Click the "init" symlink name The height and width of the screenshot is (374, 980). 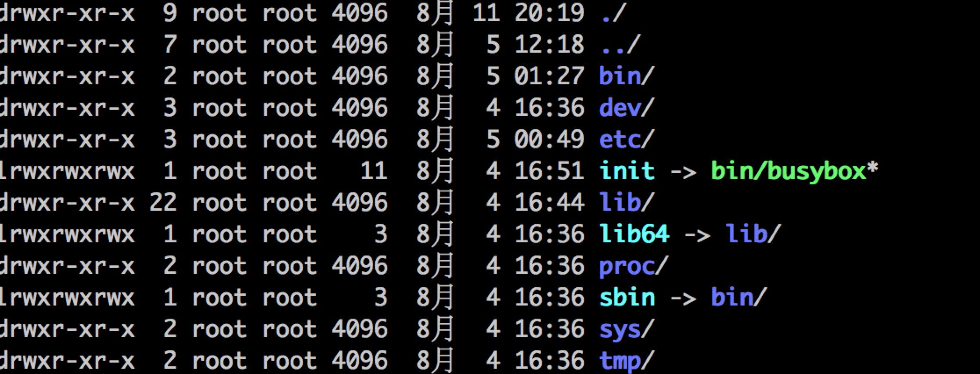pos(627,171)
